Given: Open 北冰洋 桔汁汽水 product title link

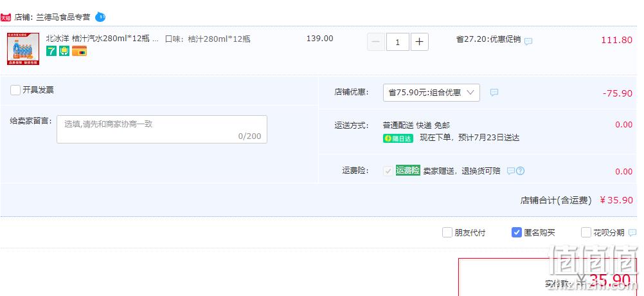Looking at the screenshot, I should click(x=102, y=39).
